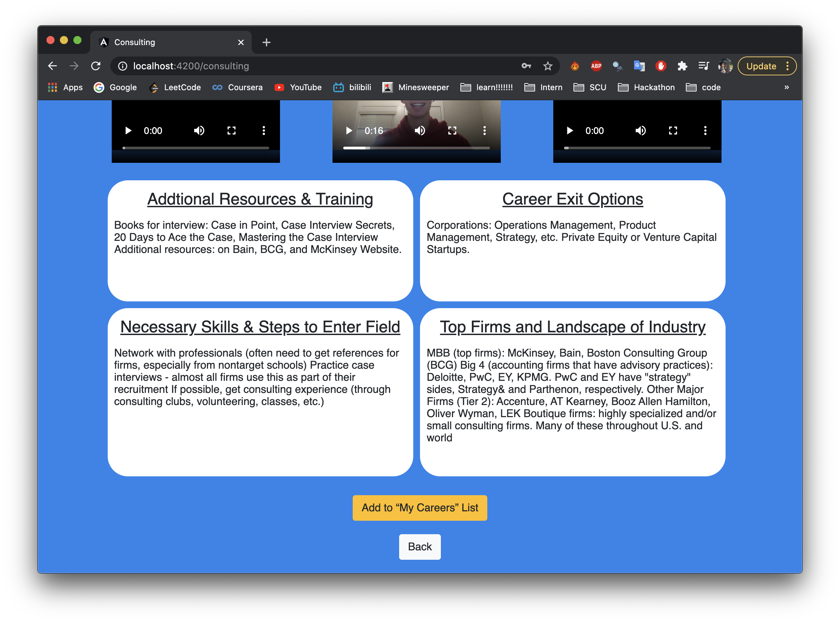Toggle fullscreen on the middle video

click(452, 131)
